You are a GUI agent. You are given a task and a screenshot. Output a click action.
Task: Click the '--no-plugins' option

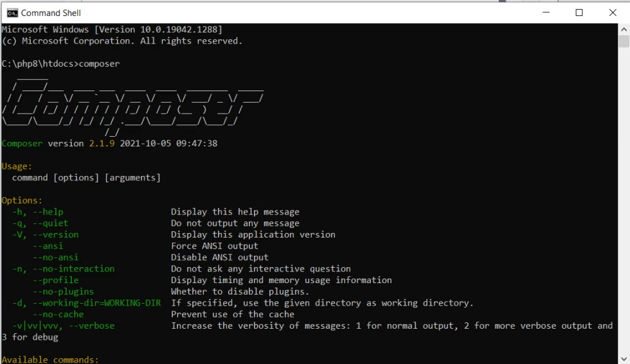point(64,291)
